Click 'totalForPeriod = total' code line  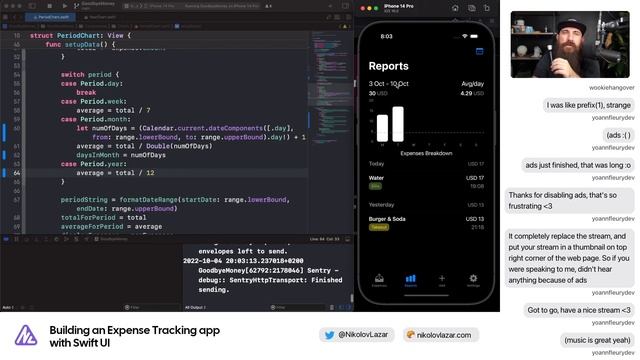pyautogui.click(x=103, y=218)
